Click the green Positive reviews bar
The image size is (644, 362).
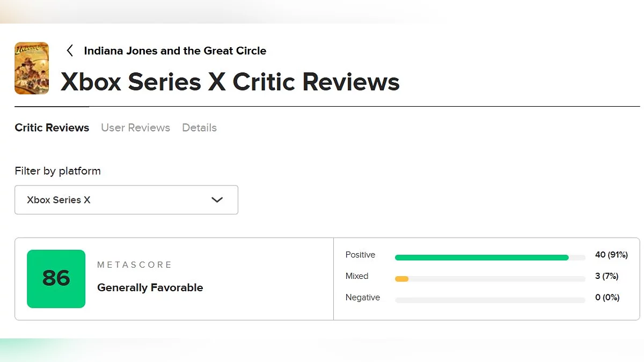click(x=481, y=257)
